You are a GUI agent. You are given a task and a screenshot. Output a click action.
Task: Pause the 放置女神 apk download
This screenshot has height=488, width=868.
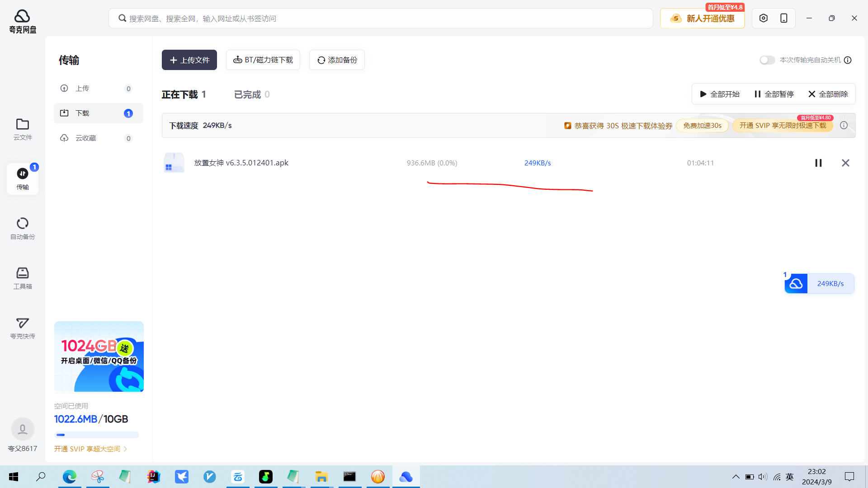[818, 163]
